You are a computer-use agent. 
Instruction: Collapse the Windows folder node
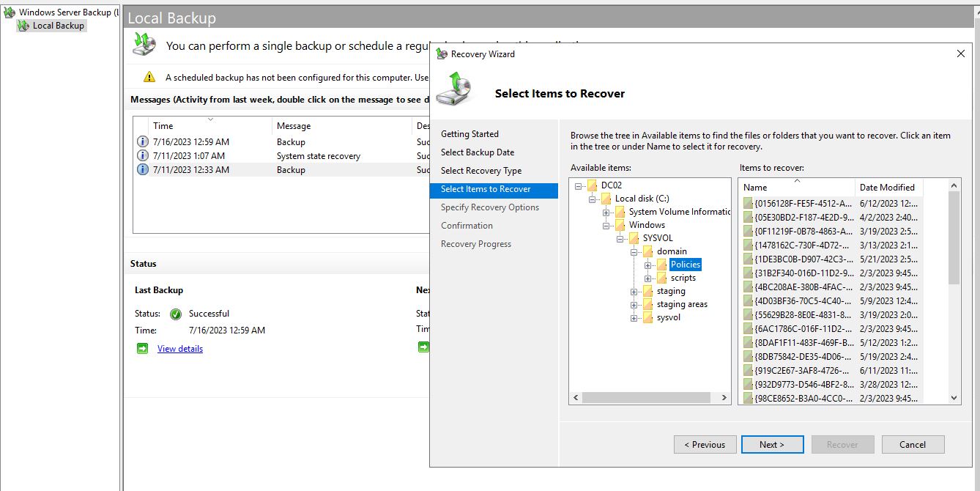tap(606, 225)
